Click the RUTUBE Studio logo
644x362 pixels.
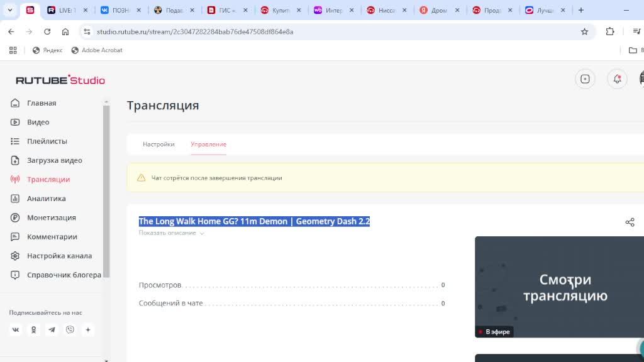pos(60,80)
